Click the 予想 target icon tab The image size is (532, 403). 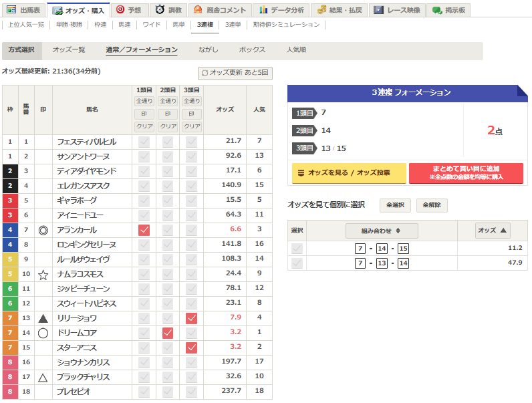(x=127, y=10)
